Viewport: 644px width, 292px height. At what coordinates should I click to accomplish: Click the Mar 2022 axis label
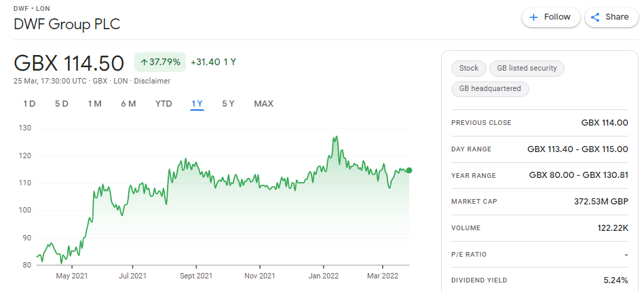pos(383,276)
